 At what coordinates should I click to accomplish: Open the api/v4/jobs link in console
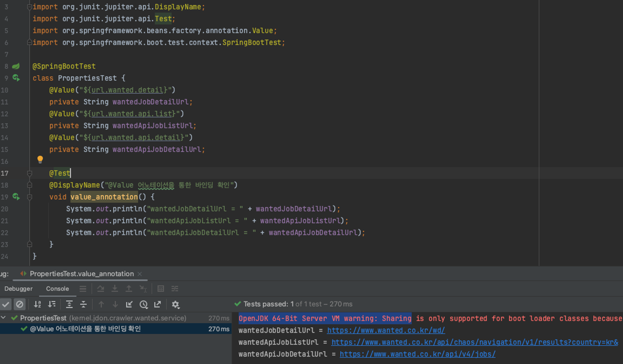click(x=417, y=354)
